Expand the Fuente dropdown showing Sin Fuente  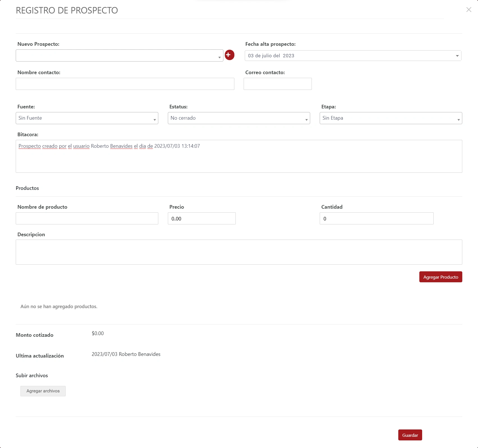(87, 118)
